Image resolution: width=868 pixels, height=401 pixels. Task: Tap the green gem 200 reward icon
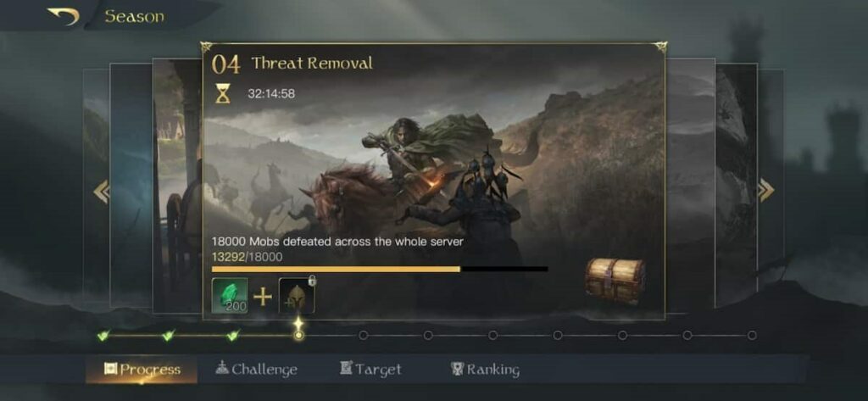point(230,296)
